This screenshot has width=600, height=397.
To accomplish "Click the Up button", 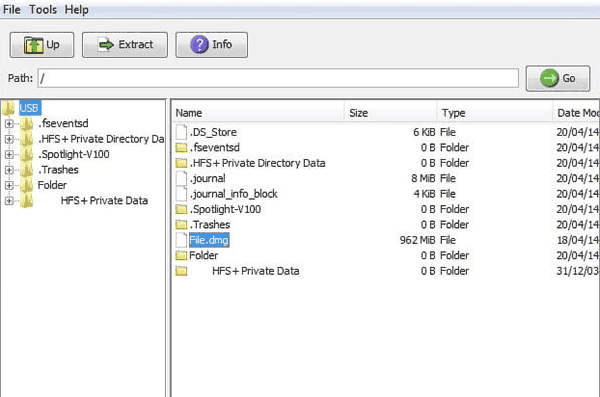I will coord(42,45).
